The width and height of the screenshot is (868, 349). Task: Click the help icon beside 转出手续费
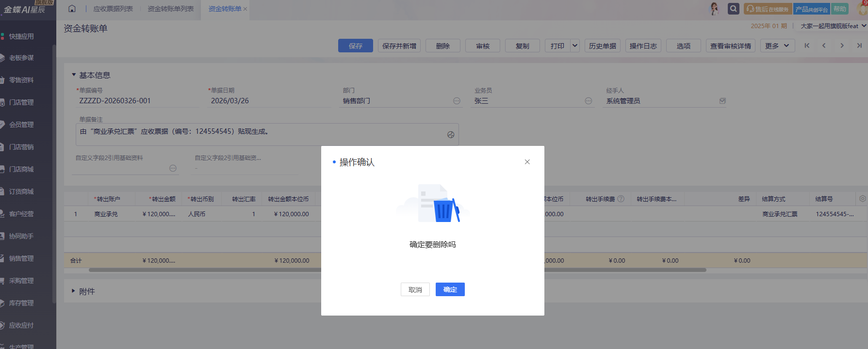[x=621, y=199]
